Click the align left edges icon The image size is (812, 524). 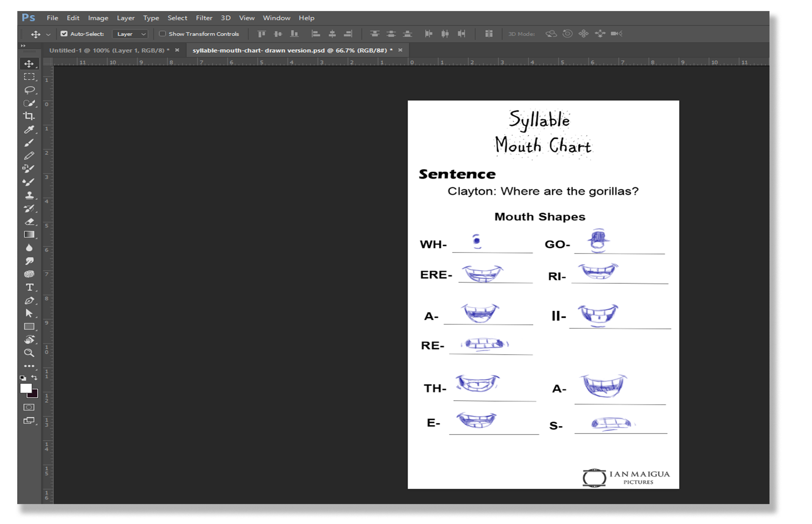point(316,34)
